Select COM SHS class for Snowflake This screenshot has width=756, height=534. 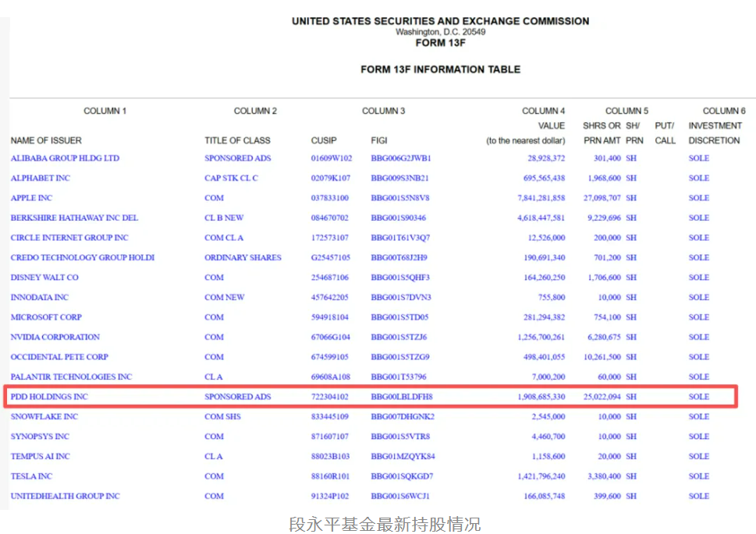click(222, 416)
